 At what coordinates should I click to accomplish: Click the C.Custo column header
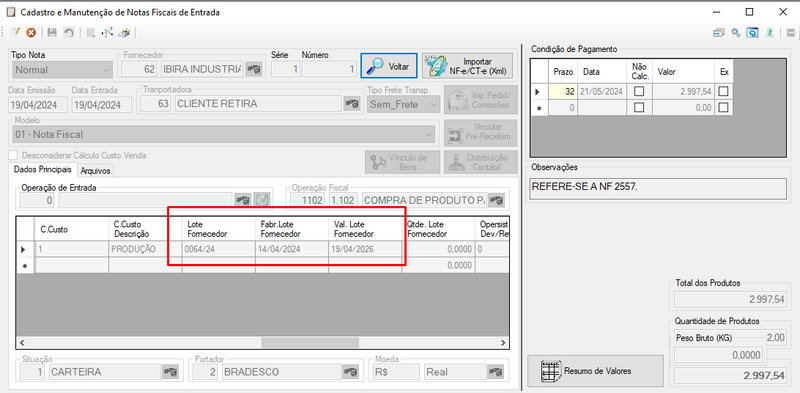71,230
